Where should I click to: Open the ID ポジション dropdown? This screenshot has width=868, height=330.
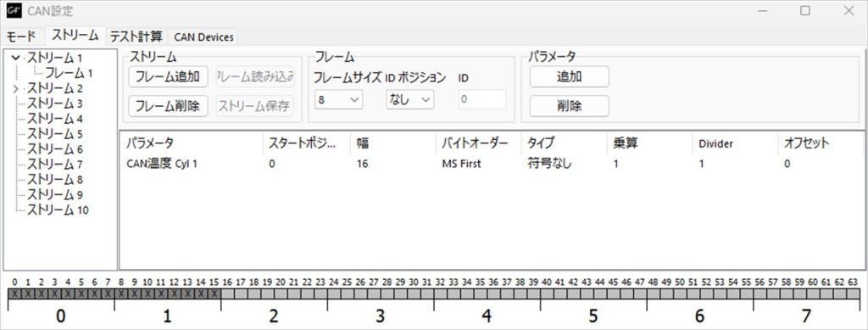(x=409, y=99)
